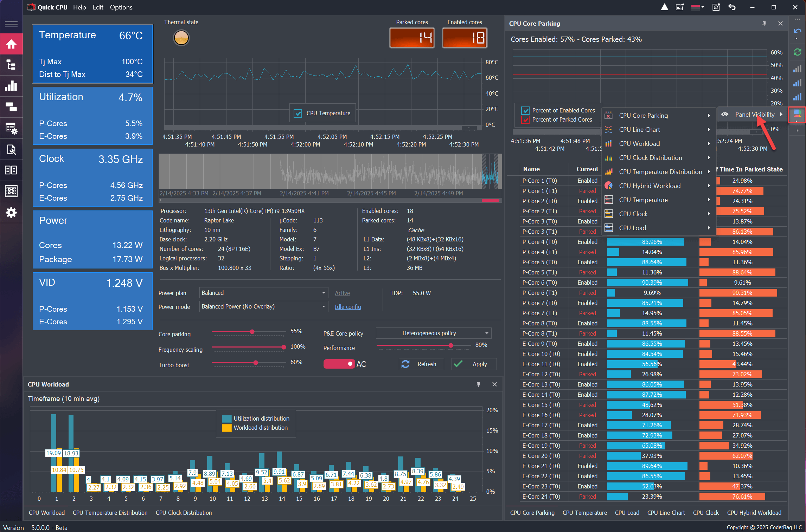Click the white triangle icon in title bar
The image size is (806, 532).
click(x=665, y=7)
